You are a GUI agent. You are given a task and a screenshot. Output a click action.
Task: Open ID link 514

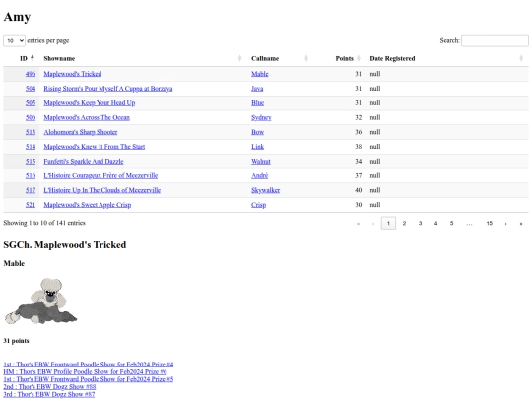pyautogui.click(x=31, y=147)
